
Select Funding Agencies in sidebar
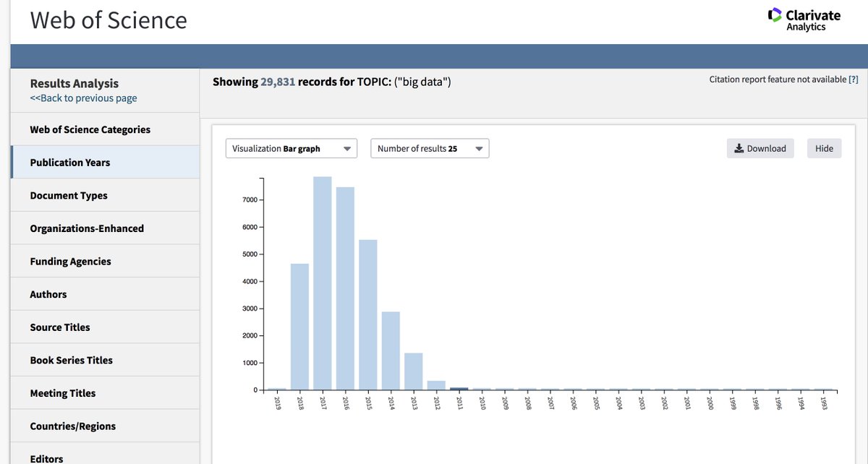[x=105, y=261]
